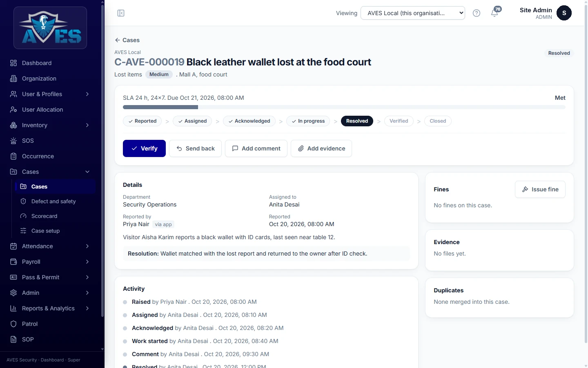The image size is (588, 368).
Task: Click the SLA progress bar
Action: pyautogui.click(x=344, y=107)
